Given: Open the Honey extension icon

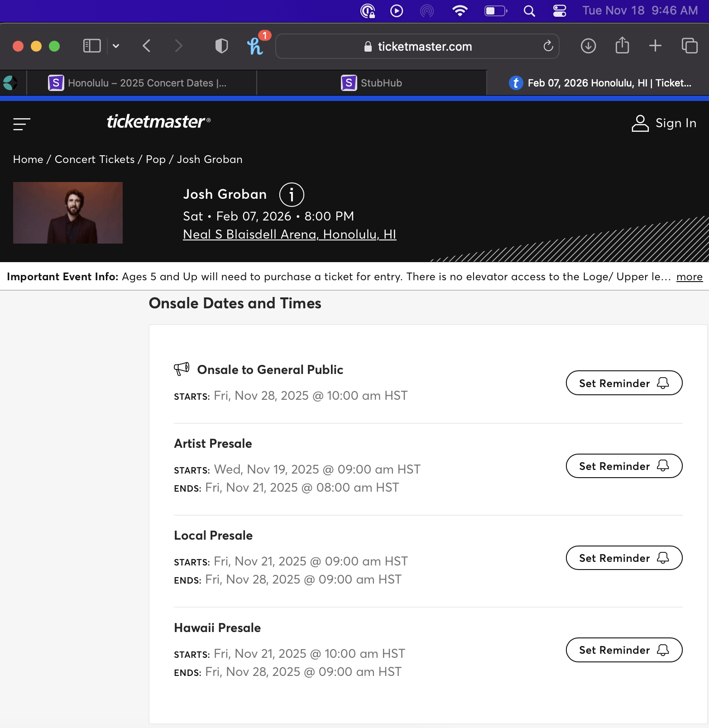Looking at the screenshot, I should click(255, 46).
